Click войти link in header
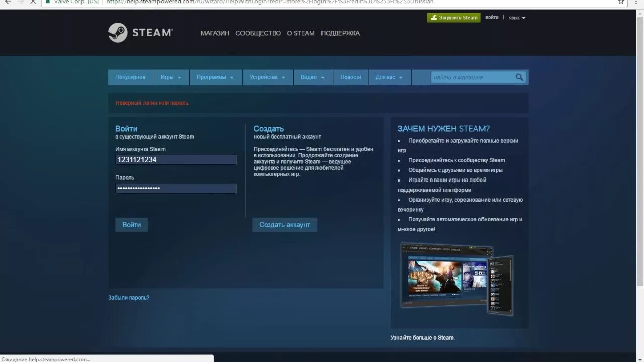 pos(492,18)
